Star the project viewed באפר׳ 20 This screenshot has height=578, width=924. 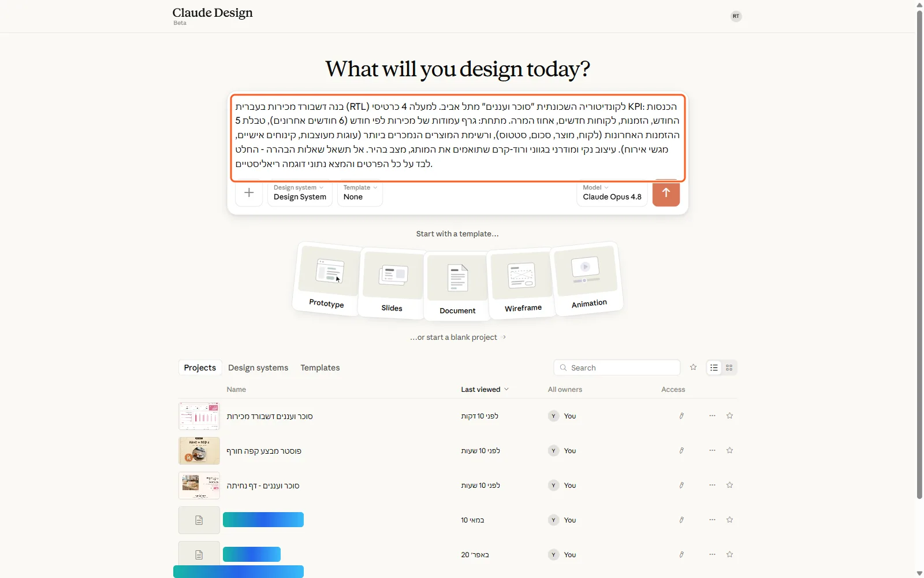730,555
